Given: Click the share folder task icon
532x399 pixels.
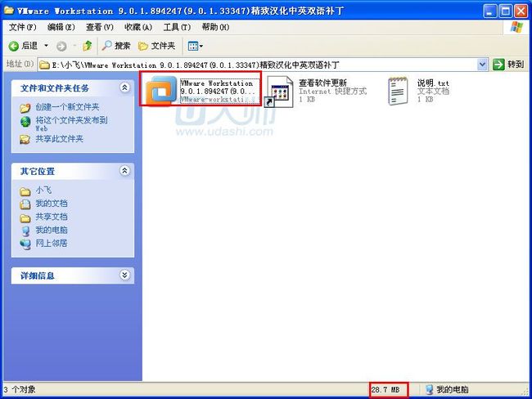Looking at the screenshot, I should (25, 139).
